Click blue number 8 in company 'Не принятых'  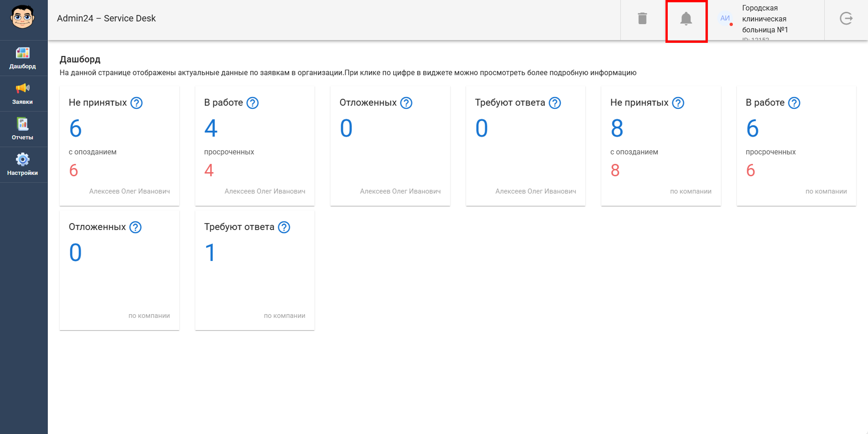(617, 128)
